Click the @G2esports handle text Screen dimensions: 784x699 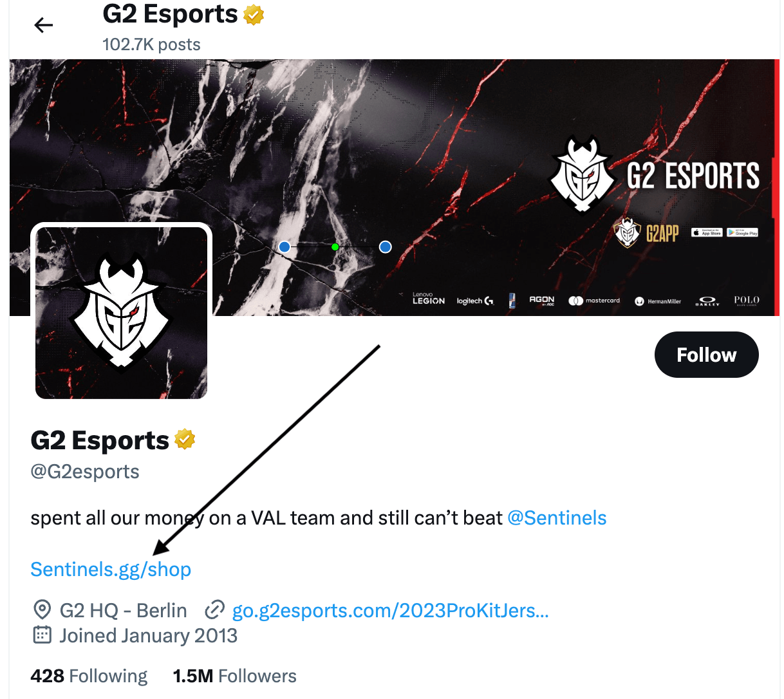[x=85, y=472]
